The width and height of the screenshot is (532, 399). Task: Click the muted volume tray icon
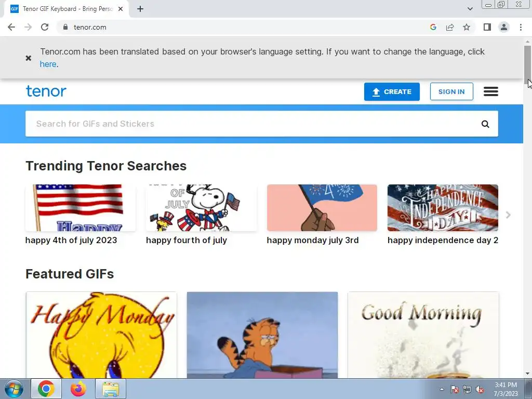coord(480,389)
